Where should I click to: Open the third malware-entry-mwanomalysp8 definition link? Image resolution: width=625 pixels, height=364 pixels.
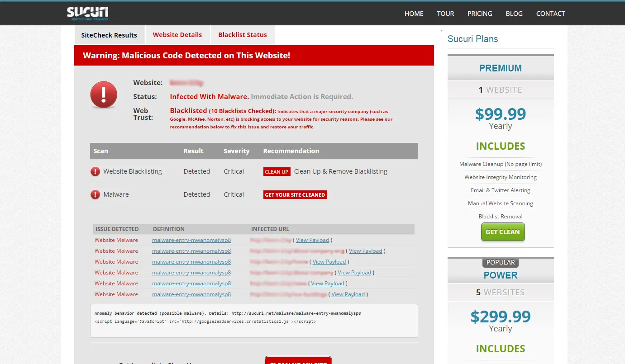[x=191, y=262]
